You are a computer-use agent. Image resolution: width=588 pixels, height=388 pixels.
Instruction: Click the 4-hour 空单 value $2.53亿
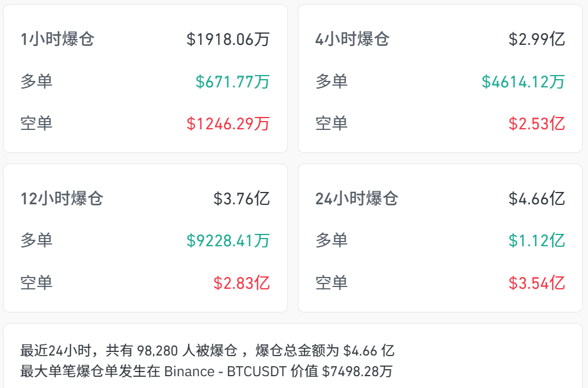pyautogui.click(x=537, y=123)
